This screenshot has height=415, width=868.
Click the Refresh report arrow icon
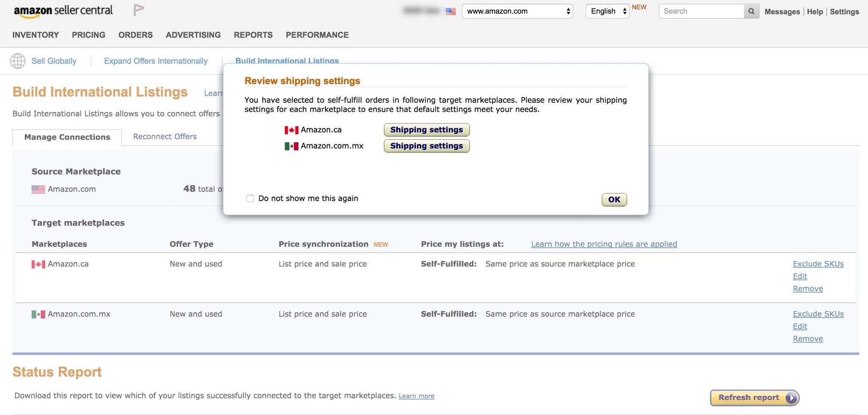click(791, 398)
